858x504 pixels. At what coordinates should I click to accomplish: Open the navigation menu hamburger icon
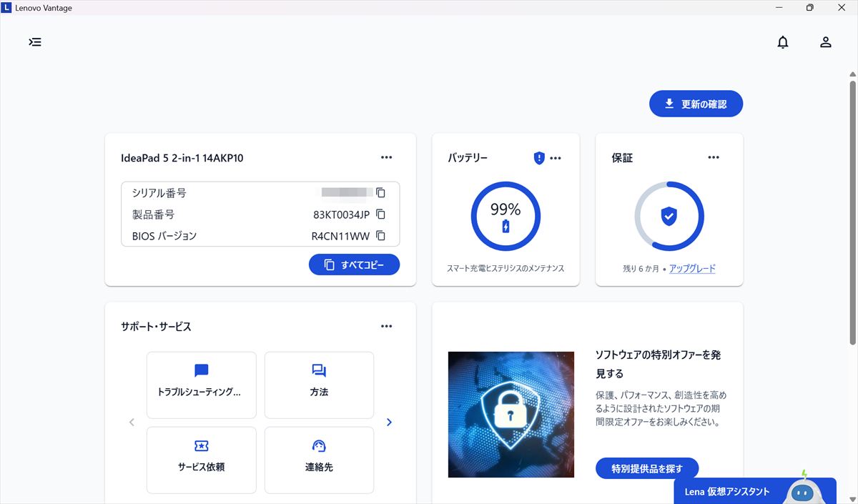point(35,42)
